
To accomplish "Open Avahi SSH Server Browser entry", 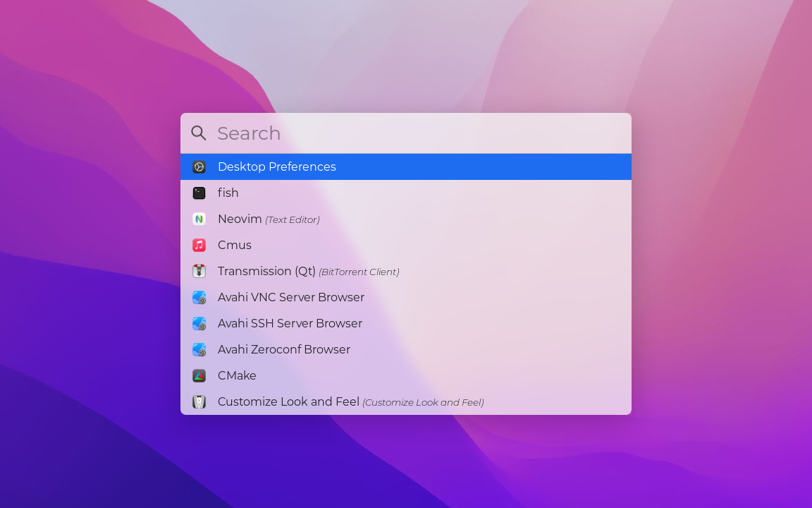I will click(405, 323).
